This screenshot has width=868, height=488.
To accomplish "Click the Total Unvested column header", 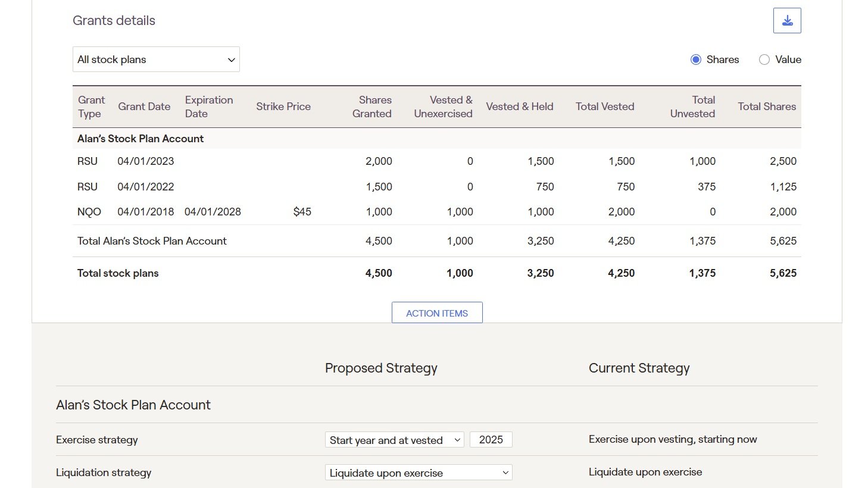I will click(692, 107).
